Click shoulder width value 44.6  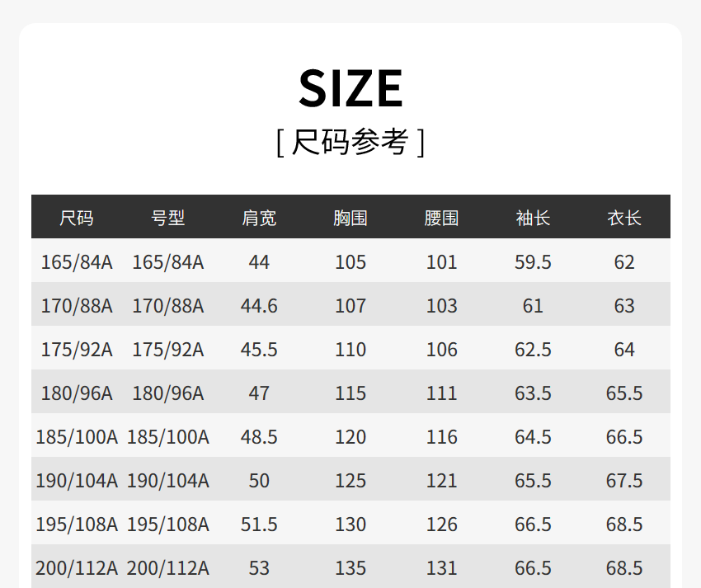click(259, 306)
